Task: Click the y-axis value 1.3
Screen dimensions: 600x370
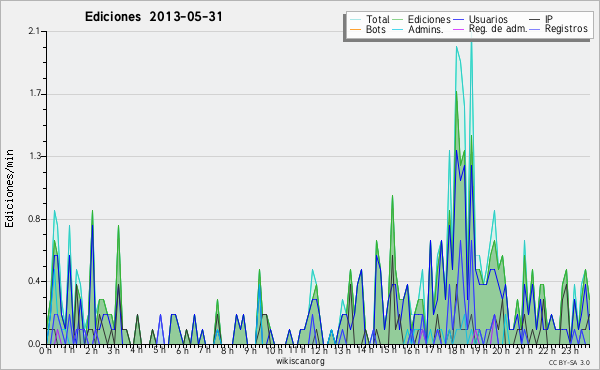Action: [x=34, y=156]
